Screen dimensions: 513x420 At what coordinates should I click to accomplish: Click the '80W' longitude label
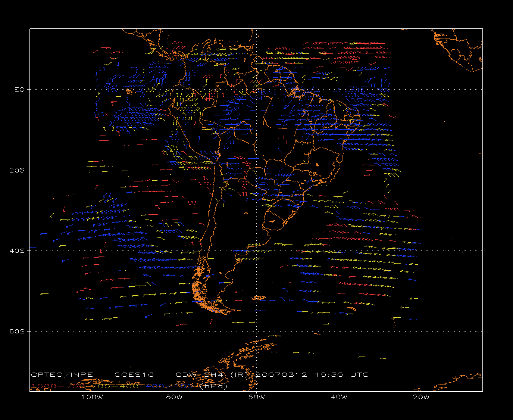[x=174, y=397]
